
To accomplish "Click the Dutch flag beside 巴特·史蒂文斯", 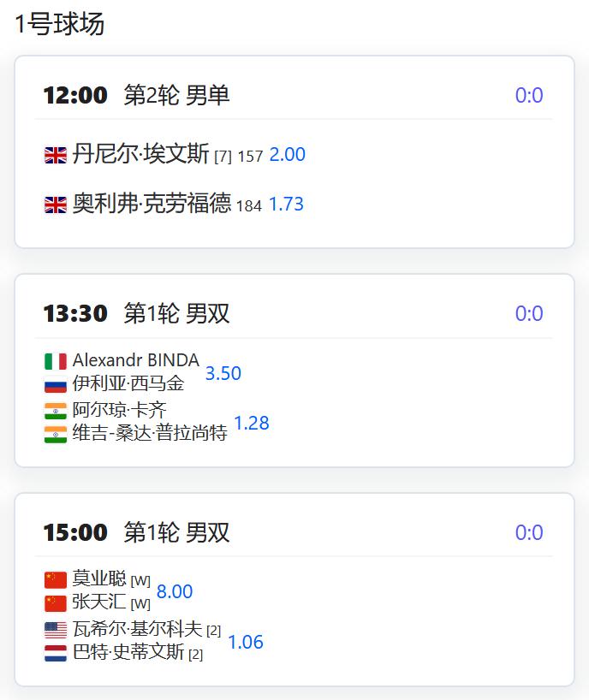I will click(56, 653).
